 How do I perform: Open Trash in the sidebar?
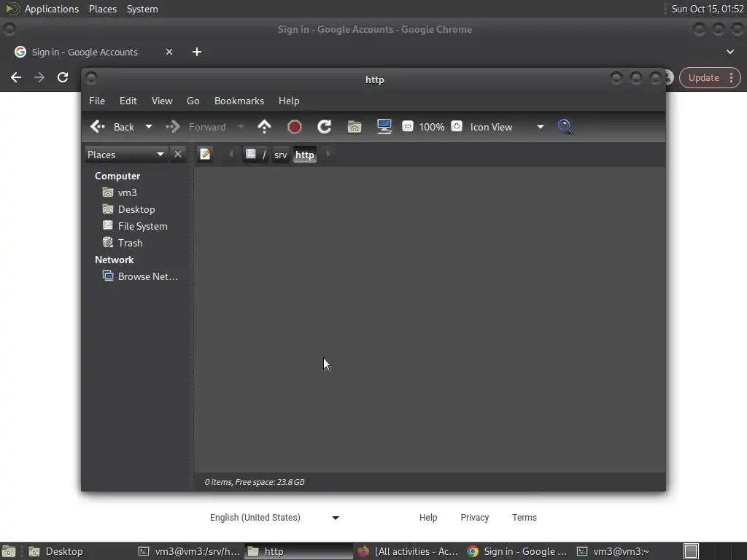tap(123, 243)
